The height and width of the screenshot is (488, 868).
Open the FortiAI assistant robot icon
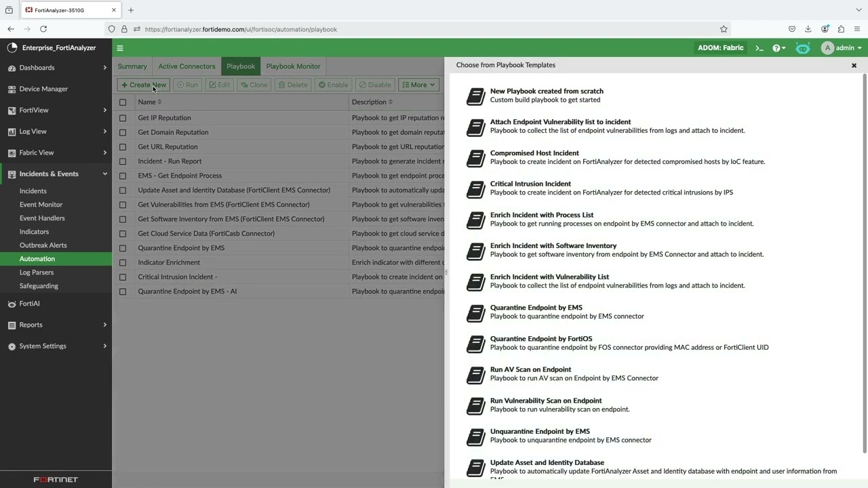(x=803, y=48)
